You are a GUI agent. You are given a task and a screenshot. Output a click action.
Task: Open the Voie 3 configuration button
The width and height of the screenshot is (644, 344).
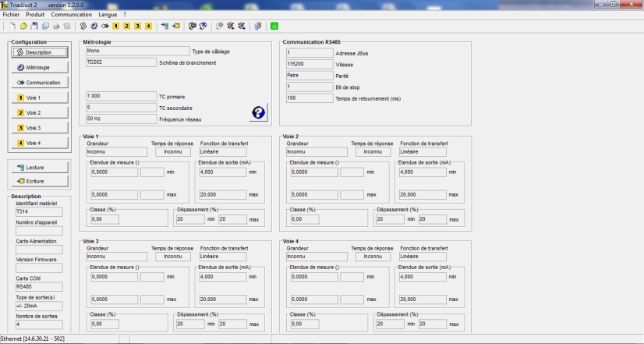pos(40,128)
